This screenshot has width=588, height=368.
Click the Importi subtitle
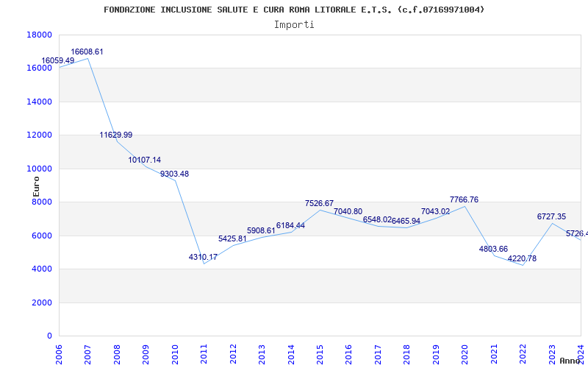(x=294, y=25)
